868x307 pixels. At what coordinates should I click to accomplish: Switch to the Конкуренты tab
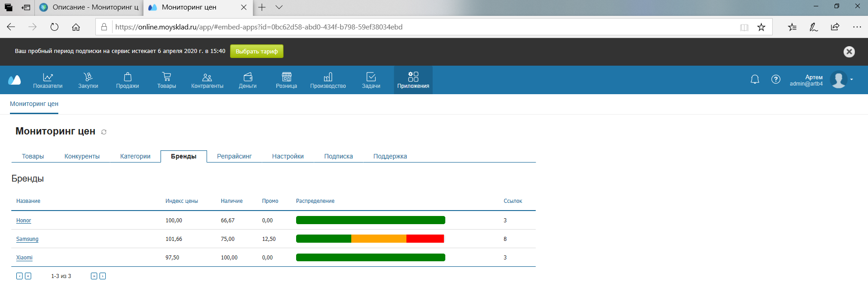pos(82,156)
